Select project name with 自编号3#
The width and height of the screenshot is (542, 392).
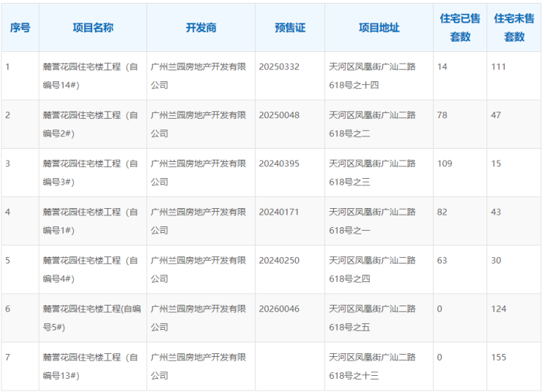click(91, 172)
